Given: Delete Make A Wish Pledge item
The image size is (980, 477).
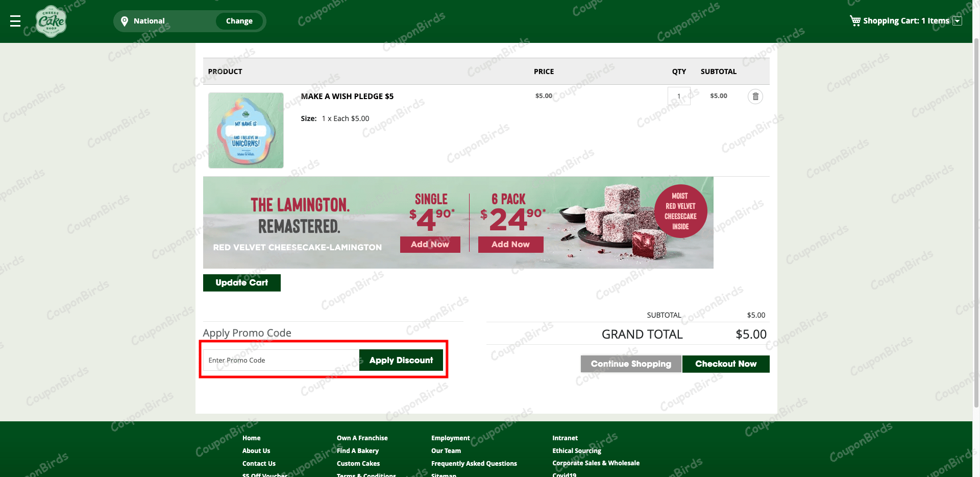Looking at the screenshot, I should click(755, 97).
